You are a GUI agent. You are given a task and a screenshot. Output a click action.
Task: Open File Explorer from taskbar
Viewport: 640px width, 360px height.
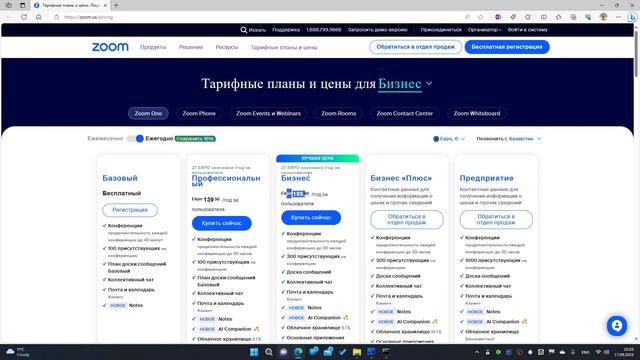pos(357,352)
